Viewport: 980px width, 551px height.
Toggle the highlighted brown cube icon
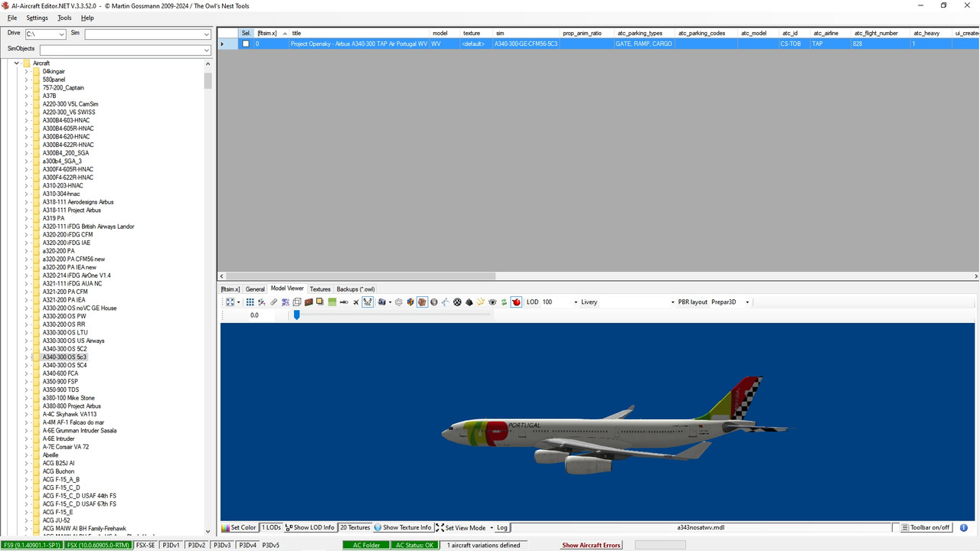(x=422, y=302)
